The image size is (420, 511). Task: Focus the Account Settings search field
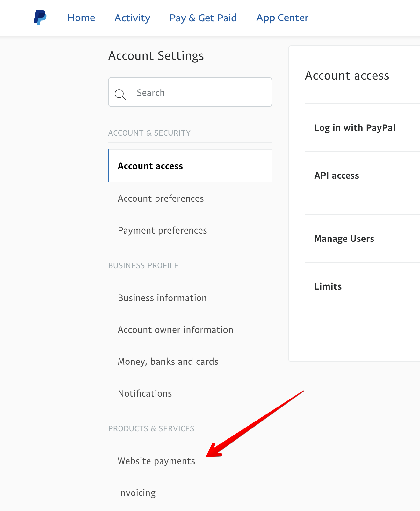[x=198, y=93]
